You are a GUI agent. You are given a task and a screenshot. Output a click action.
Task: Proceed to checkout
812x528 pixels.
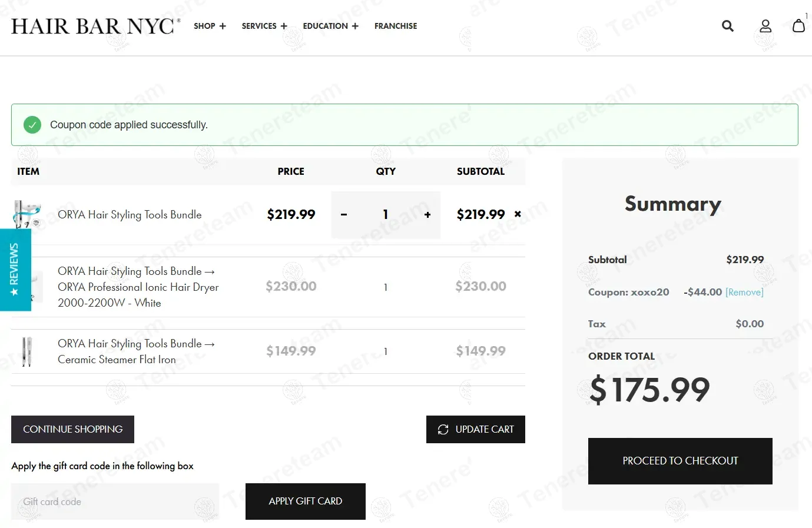click(680, 461)
